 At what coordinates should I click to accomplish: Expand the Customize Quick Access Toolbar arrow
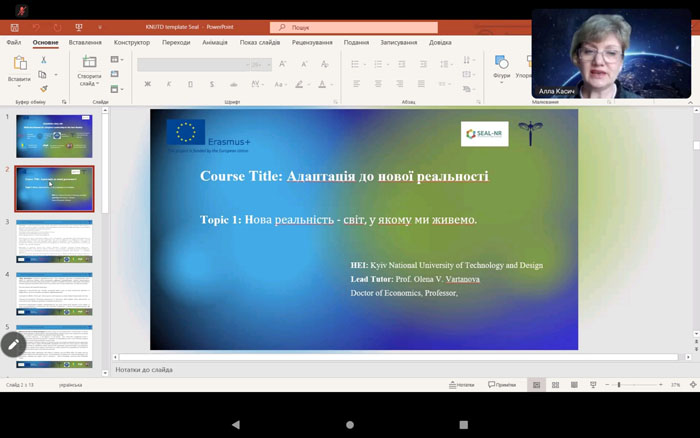(x=101, y=28)
